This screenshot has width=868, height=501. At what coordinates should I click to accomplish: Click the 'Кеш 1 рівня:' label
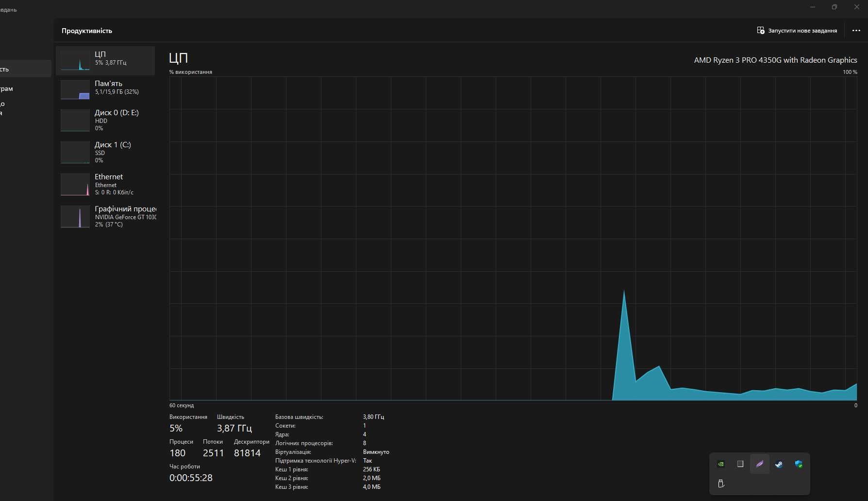pyautogui.click(x=292, y=469)
